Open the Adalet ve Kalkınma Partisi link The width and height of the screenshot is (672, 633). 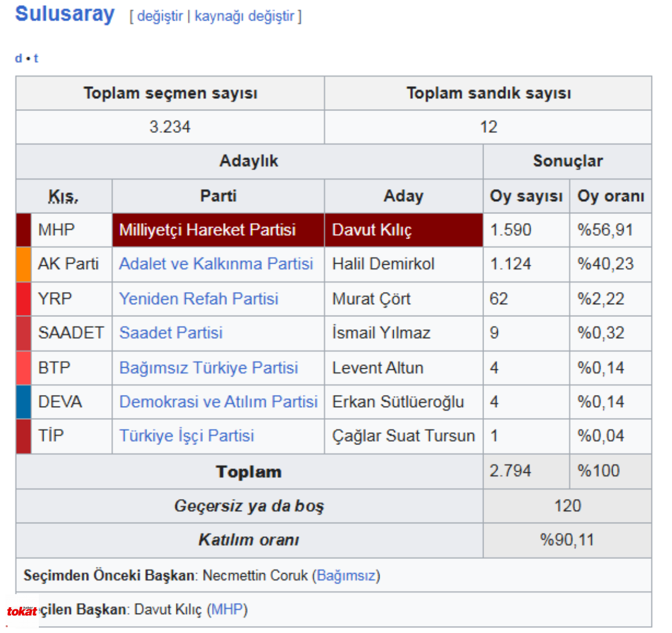click(x=216, y=264)
